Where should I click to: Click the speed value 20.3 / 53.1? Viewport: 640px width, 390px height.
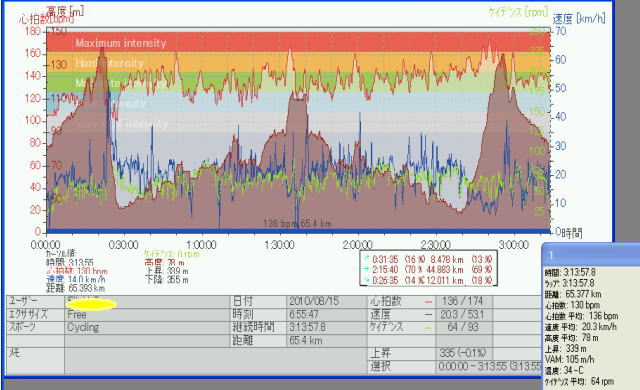point(462,315)
